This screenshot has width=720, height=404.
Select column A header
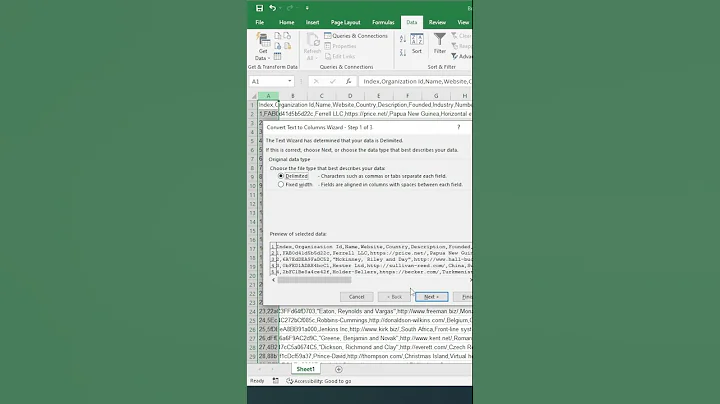tap(268, 96)
